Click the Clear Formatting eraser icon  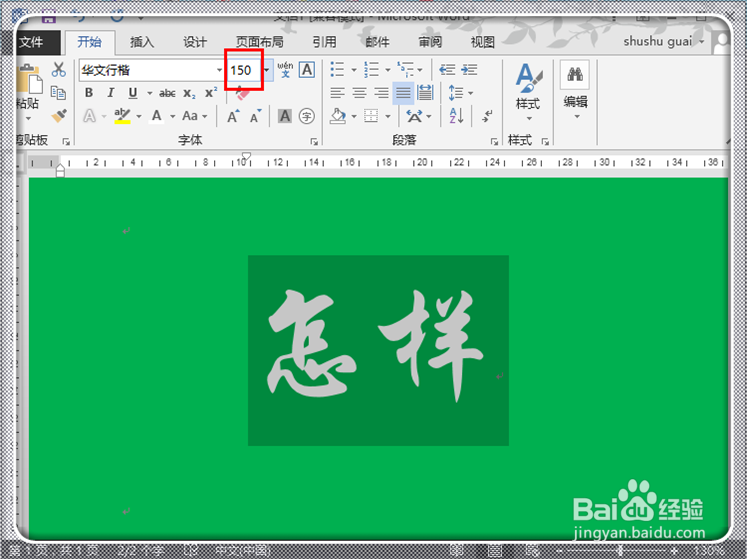242,93
